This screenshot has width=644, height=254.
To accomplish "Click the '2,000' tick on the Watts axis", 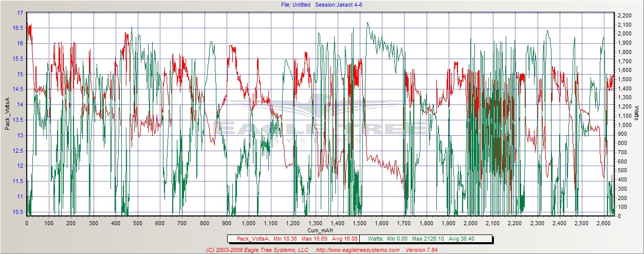I will pyautogui.click(x=624, y=34).
